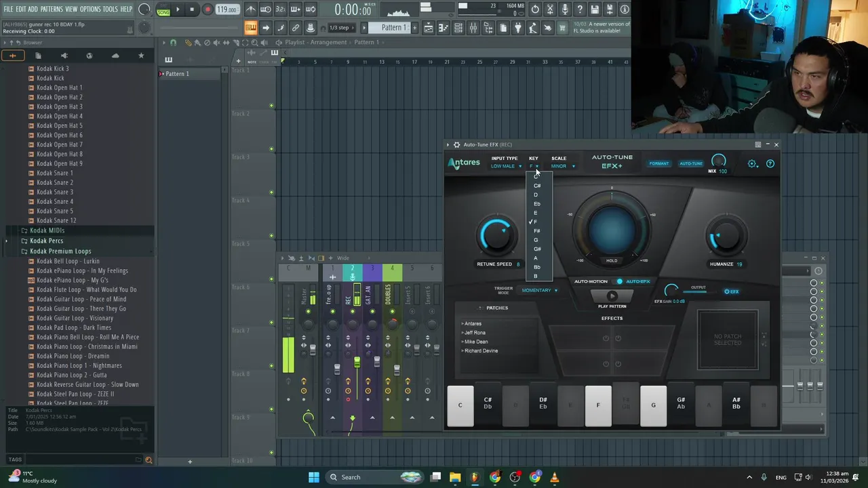The width and height of the screenshot is (868, 488).
Task: Toggle the FORMANT button in Auto-Tune
Action: click(x=658, y=163)
